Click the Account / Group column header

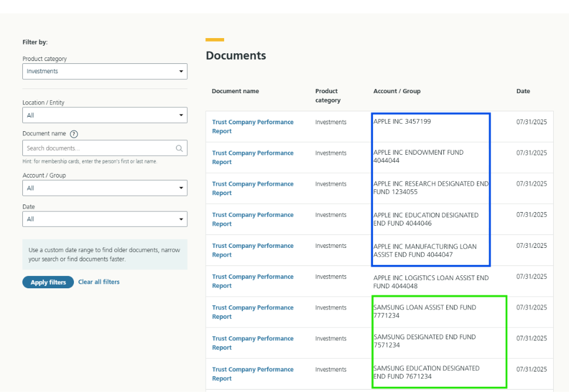tap(397, 91)
